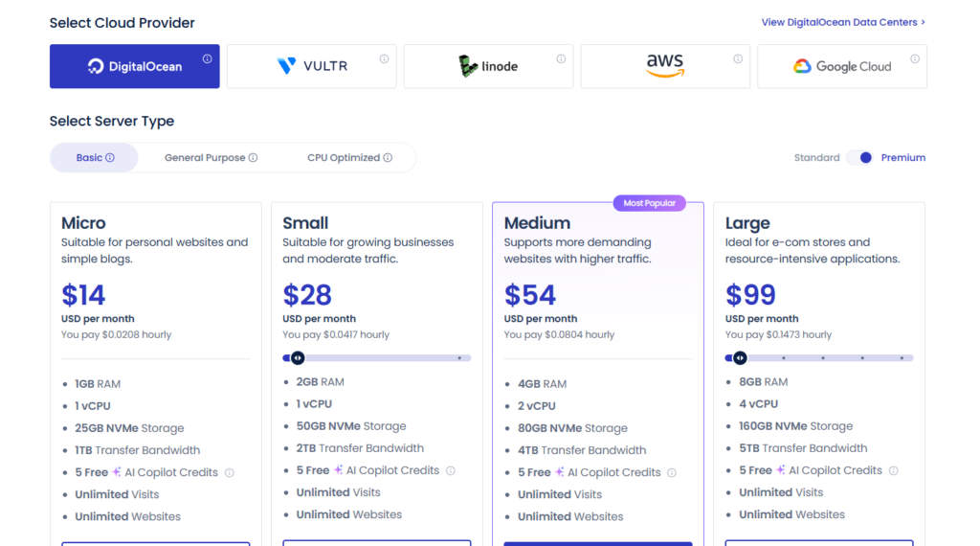Open AI Copilot Credits info in Medium plan
This screenshot has height=546, width=980.
coord(672,473)
